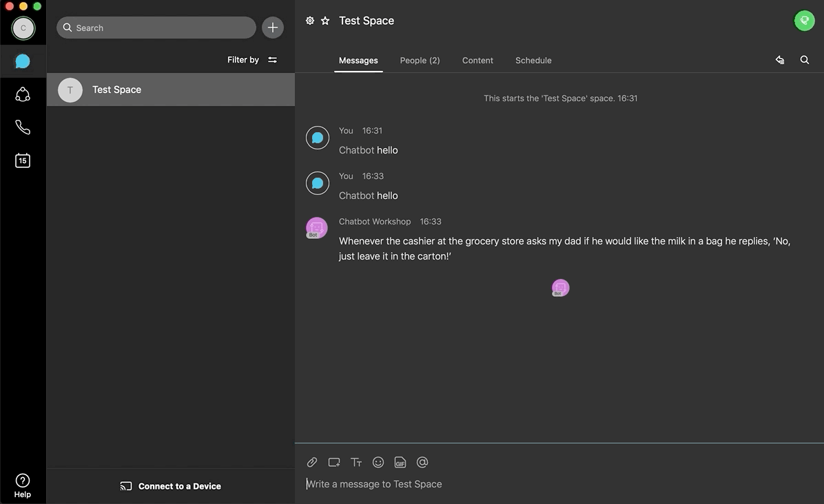Switch to the Content tab

click(x=477, y=61)
